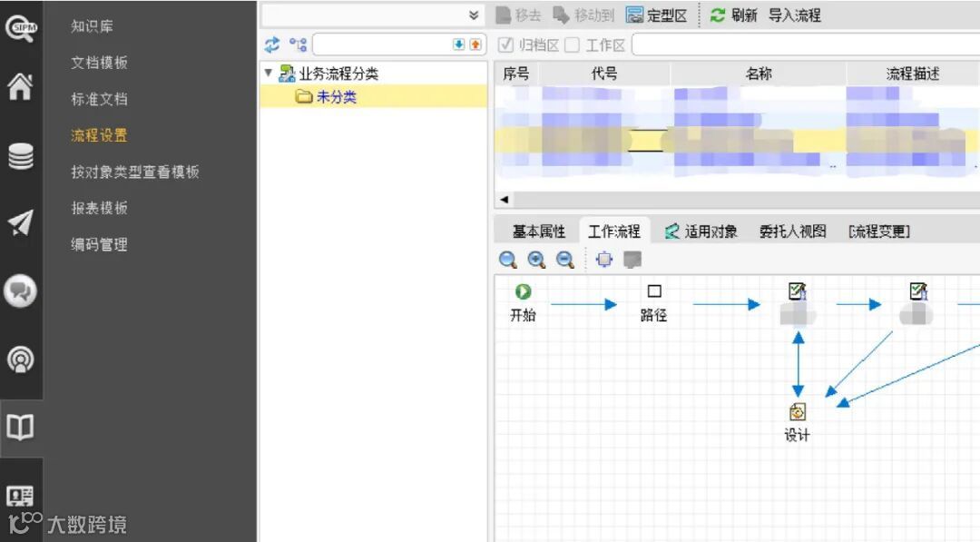Select the 设计 design node
The image size is (980, 542).
click(797, 422)
